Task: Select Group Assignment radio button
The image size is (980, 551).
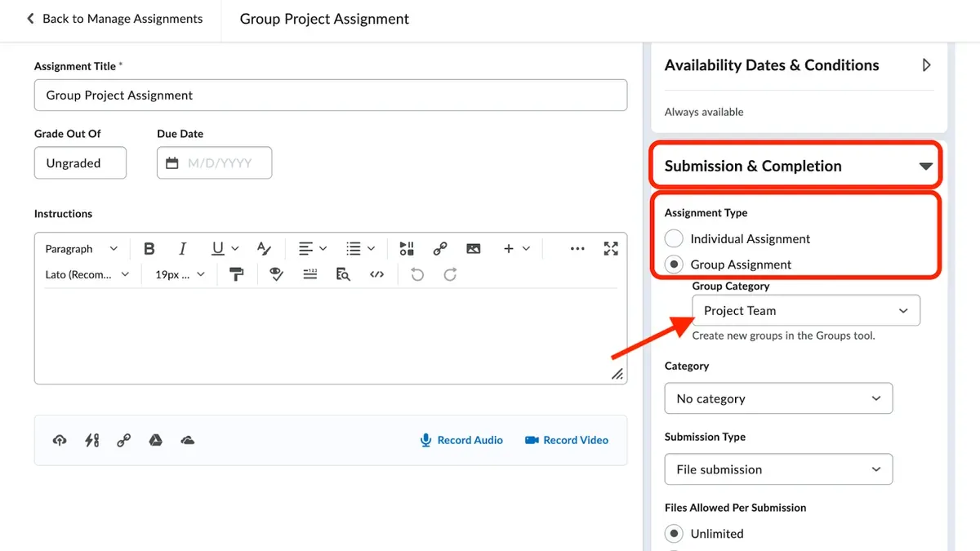Action: (674, 264)
